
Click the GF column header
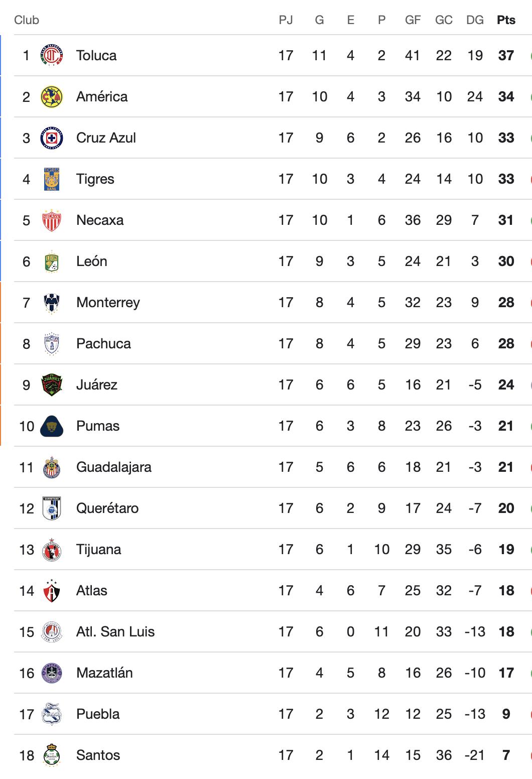(413, 20)
